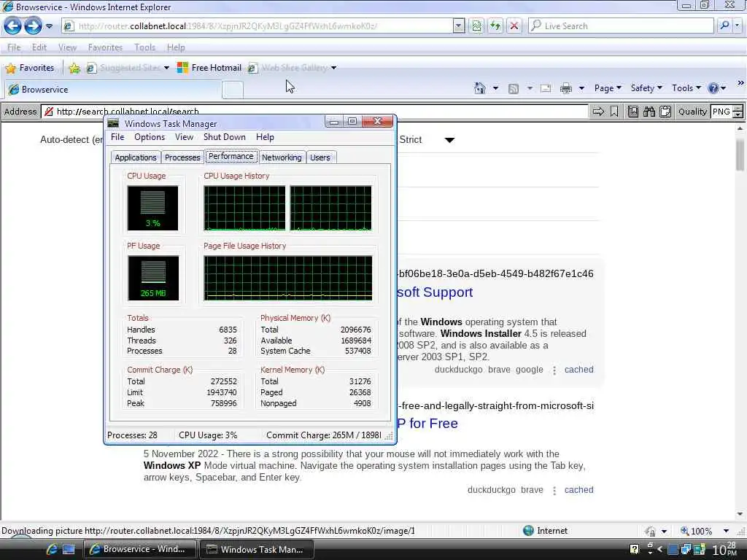Click the Home icon in command bar
The image size is (747, 560).
pos(480,88)
